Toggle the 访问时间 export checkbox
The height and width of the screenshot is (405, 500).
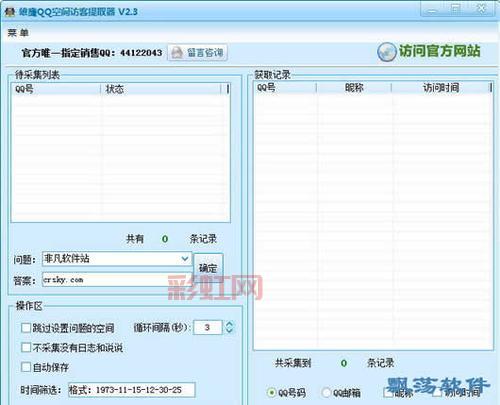(x=438, y=393)
